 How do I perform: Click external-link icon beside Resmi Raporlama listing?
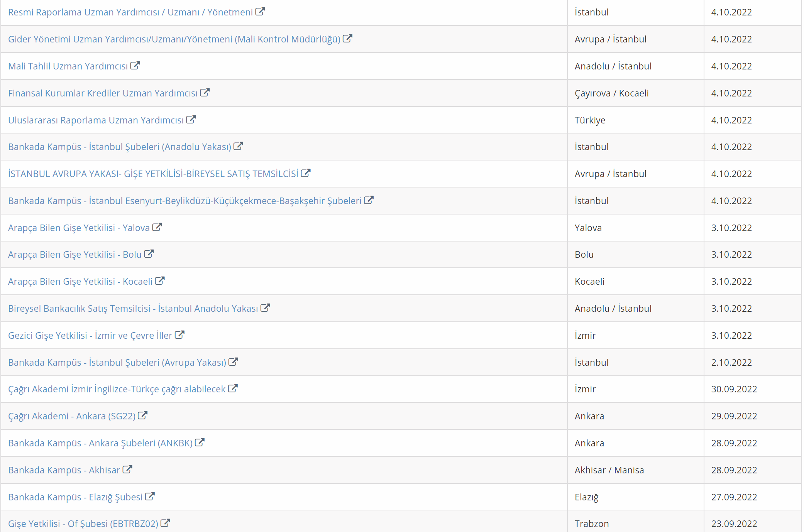tap(260, 12)
